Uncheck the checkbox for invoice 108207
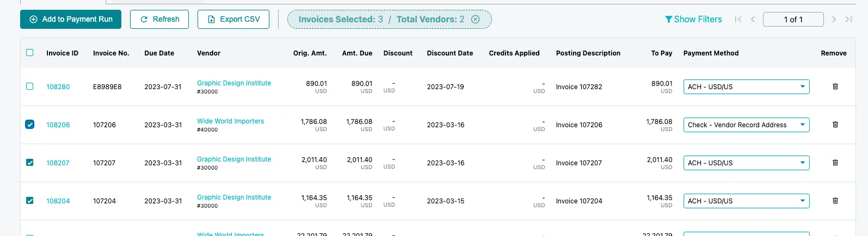Viewport: 868px width, 236px height. coord(30,163)
